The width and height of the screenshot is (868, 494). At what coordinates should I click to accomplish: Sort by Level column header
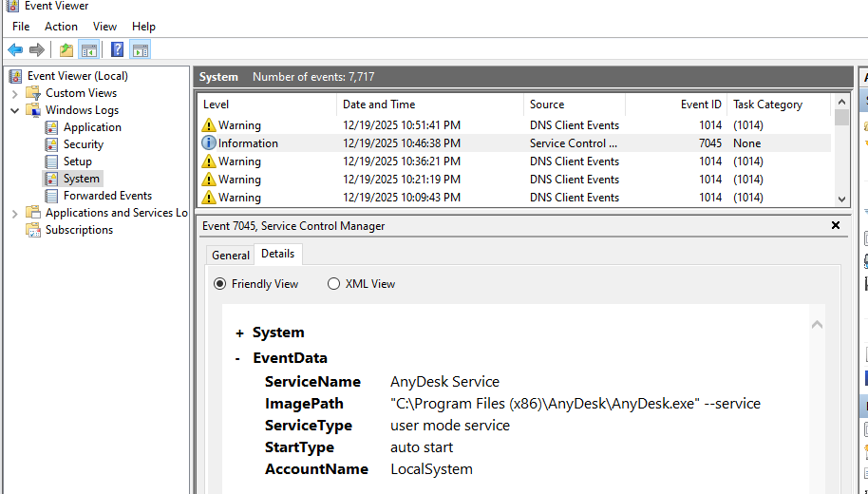pyautogui.click(x=268, y=104)
